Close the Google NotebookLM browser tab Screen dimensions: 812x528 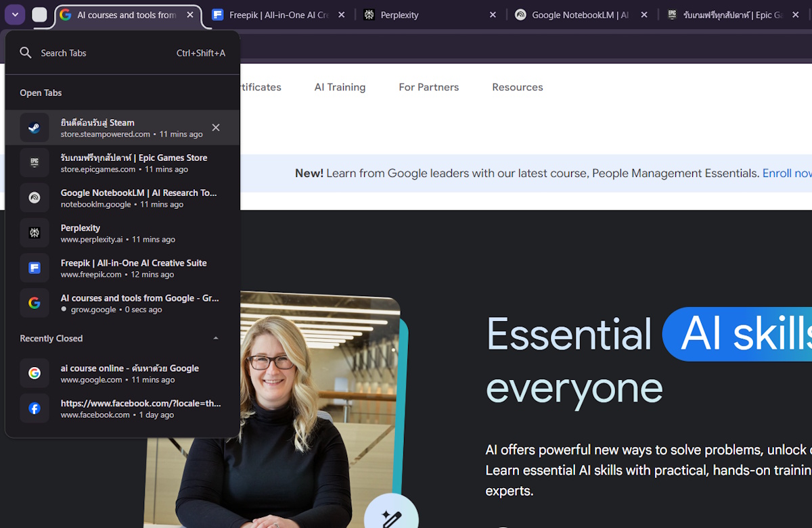point(644,15)
